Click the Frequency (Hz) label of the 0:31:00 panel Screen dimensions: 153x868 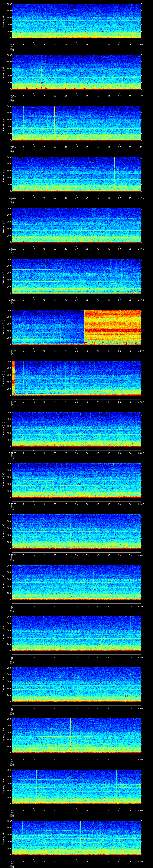[3, 123]
